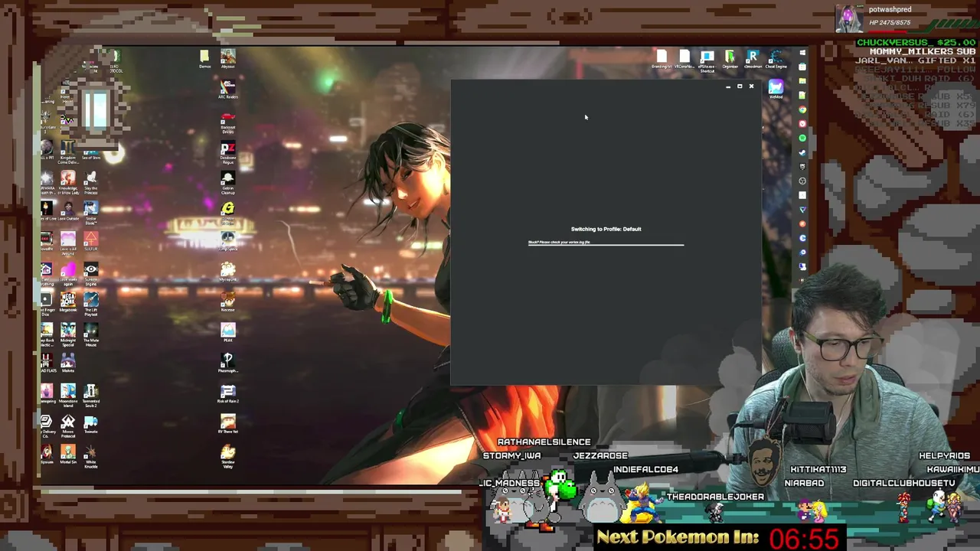980x551 pixels.
Task: Maximize the profile switching window
Action: pos(740,86)
